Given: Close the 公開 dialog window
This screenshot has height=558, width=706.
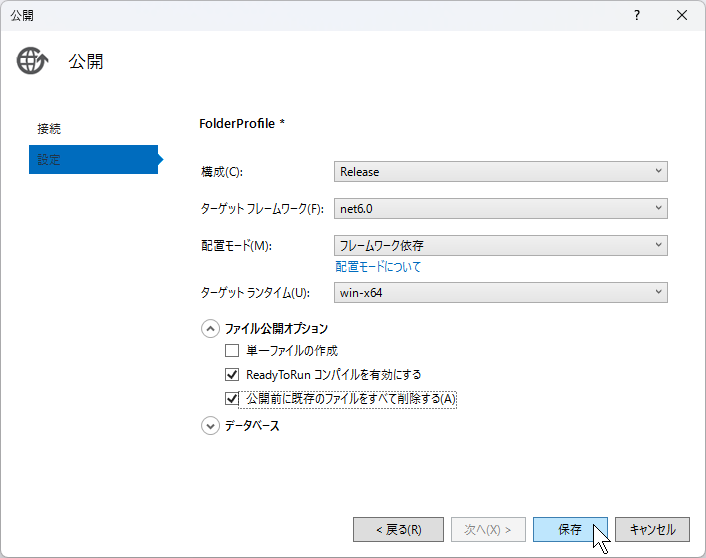Looking at the screenshot, I should click(682, 15).
